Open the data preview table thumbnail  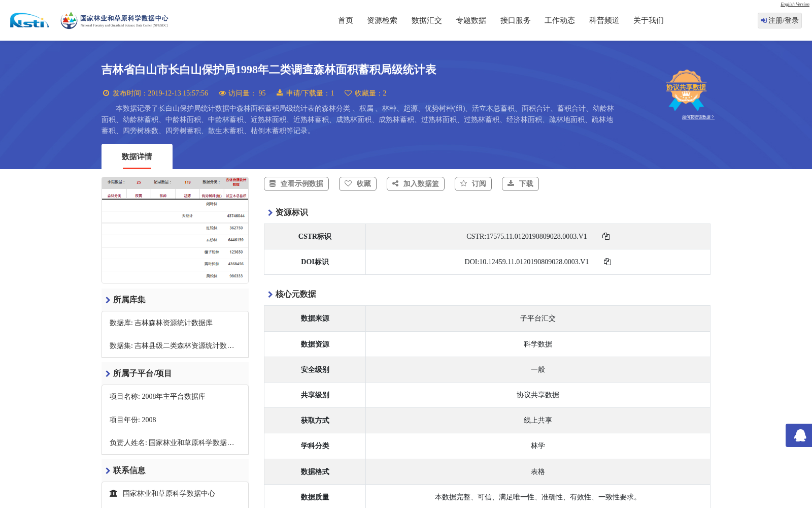click(x=175, y=230)
